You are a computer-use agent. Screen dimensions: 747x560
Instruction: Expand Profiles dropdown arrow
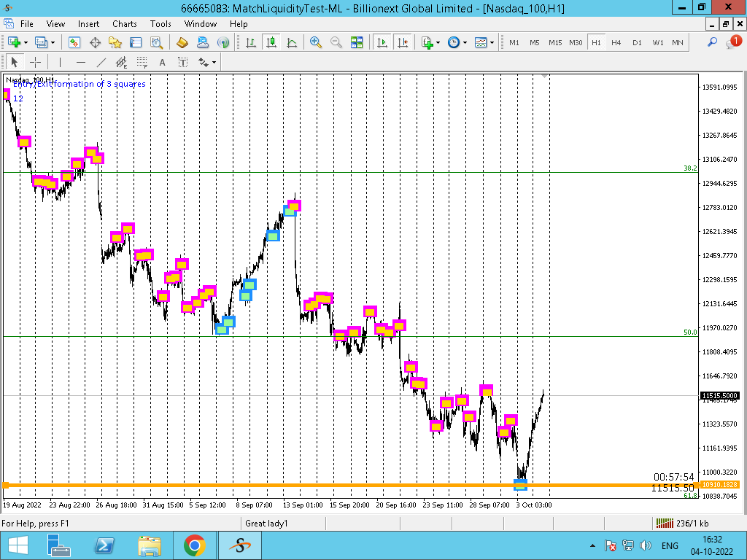tap(53, 42)
